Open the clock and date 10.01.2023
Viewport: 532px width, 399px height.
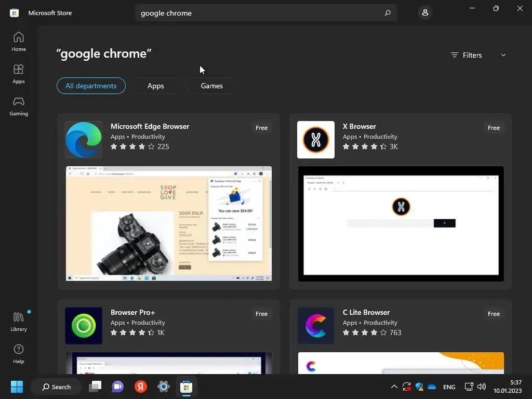(507, 387)
